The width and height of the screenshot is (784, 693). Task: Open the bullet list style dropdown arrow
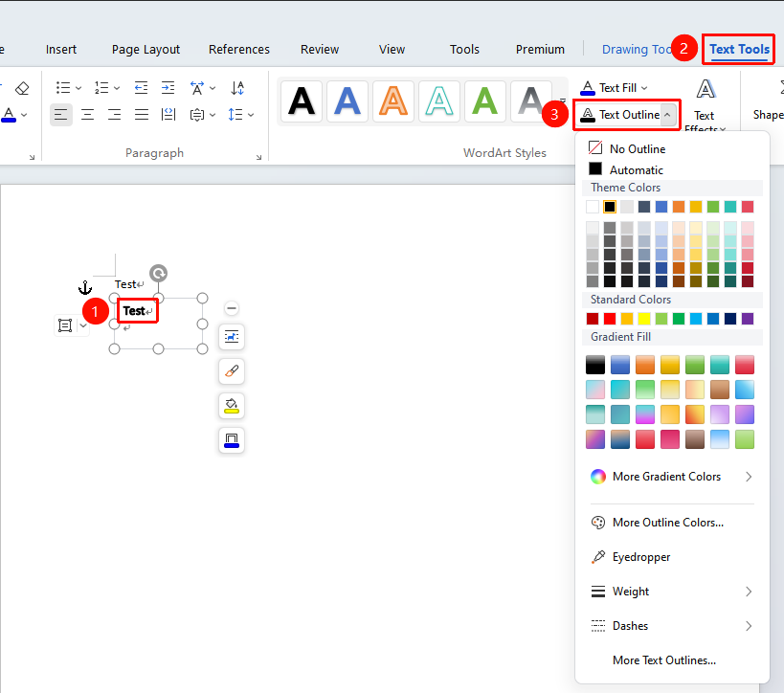click(78, 88)
